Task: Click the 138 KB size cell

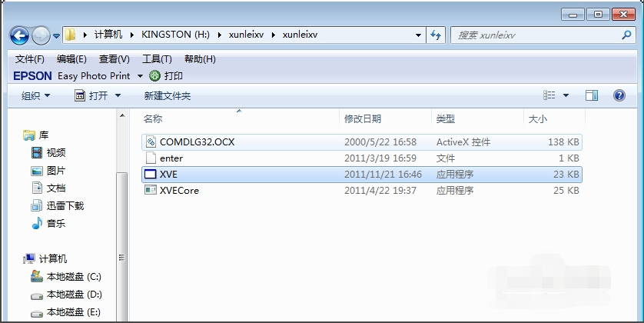Action: (563, 142)
